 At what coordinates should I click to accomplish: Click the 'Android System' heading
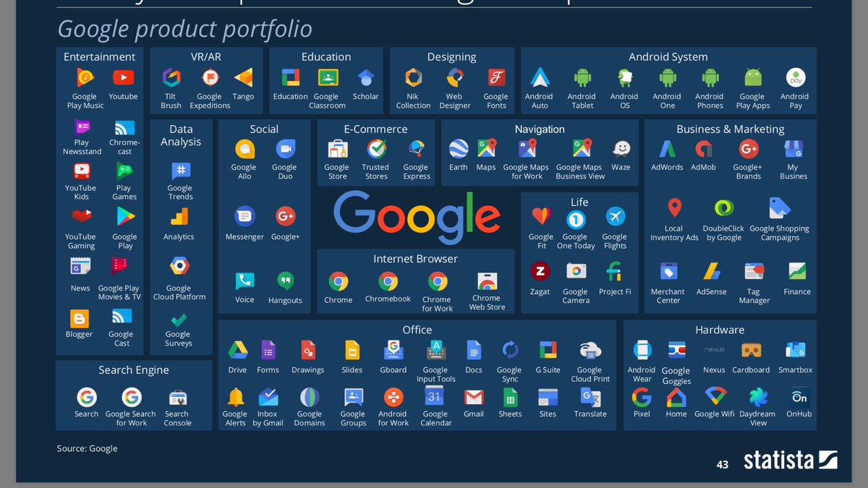(x=668, y=57)
